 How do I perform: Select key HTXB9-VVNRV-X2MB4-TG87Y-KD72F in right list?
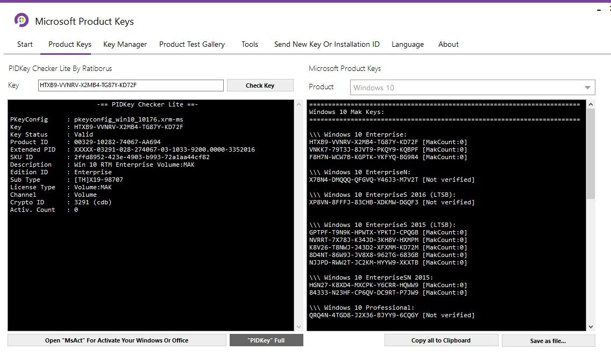pyautogui.click(x=364, y=142)
